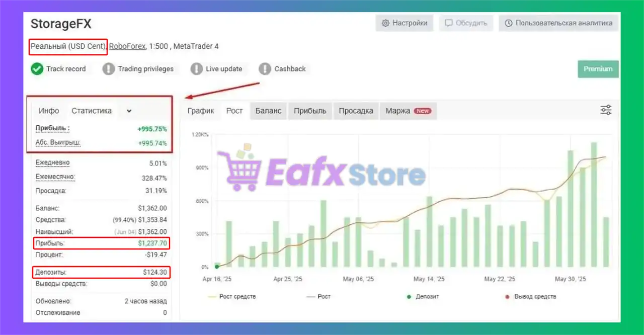Click the Реальный (USD Cent) account type text
This screenshot has height=335, width=644.
pyautogui.click(x=68, y=46)
